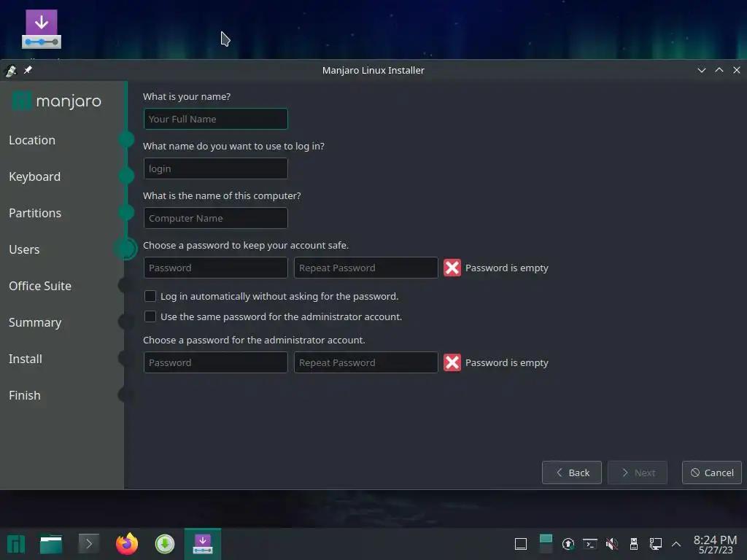Click the active installer taskbar entry
The width and height of the screenshot is (747, 560).
pyautogui.click(x=203, y=544)
